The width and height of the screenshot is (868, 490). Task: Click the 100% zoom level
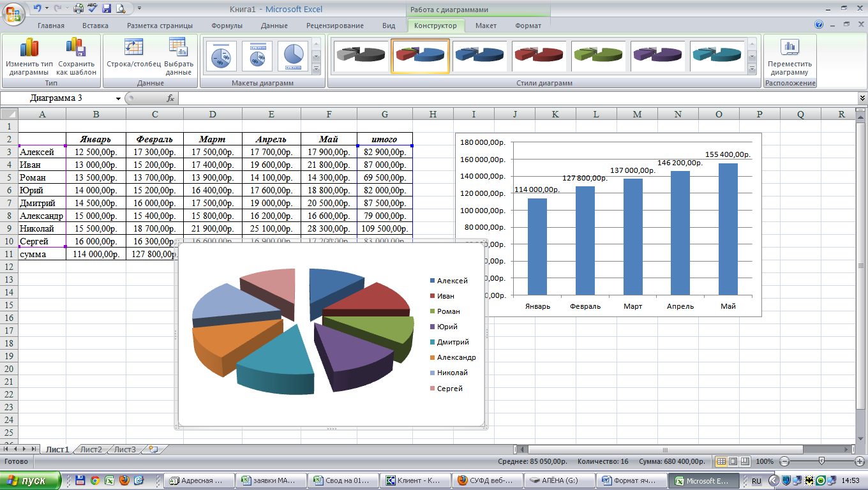coord(765,461)
